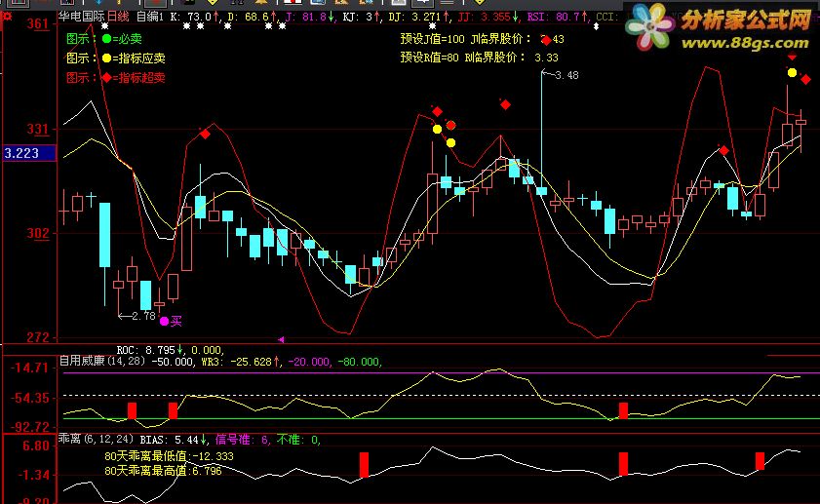Click the 361 price axis label
The width and height of the screenshot is (820, 504).
(x=38, y=24)
